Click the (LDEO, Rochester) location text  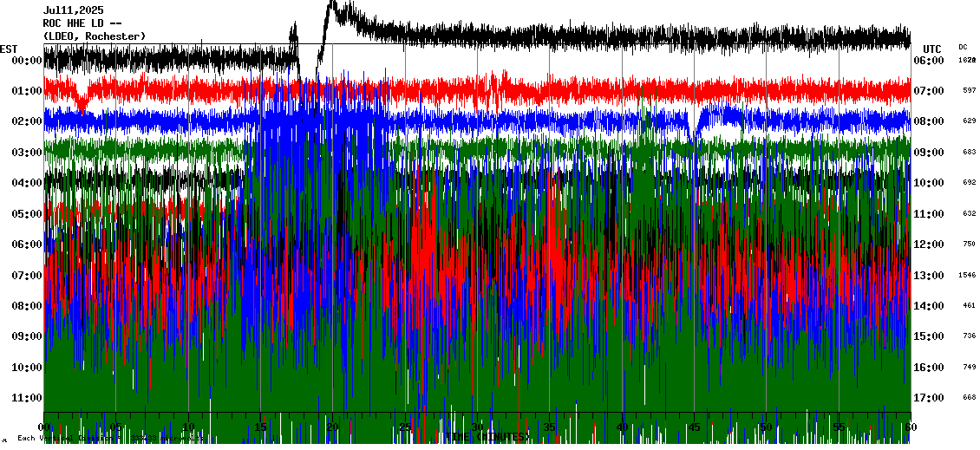click(95, 36)
